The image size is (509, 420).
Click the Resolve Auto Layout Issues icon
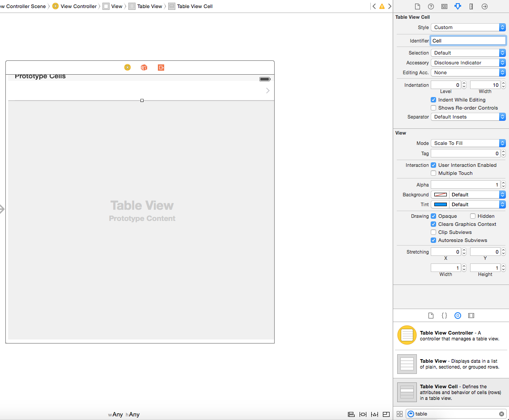pyautogui.click(x=374, y=414)
